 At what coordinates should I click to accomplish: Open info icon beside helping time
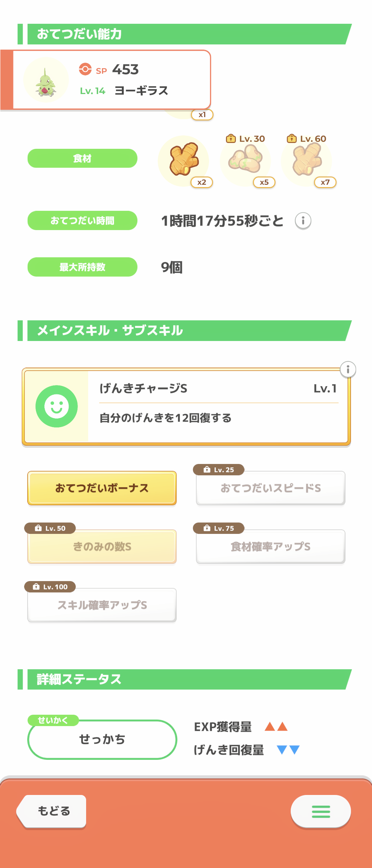303,221
